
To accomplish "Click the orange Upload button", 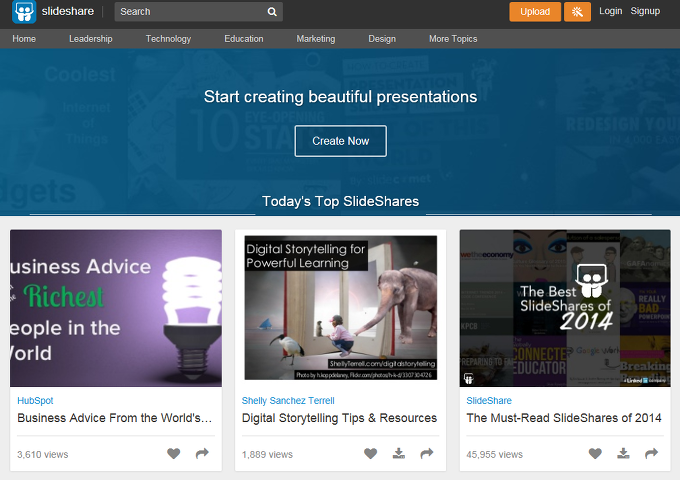I will pos(535,12).
